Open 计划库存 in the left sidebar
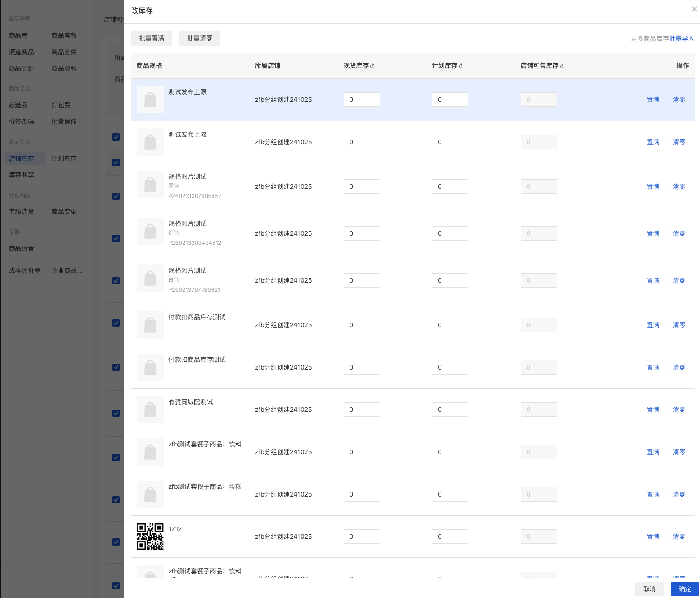This screenshot has width=700, height=598. point(64,158)
